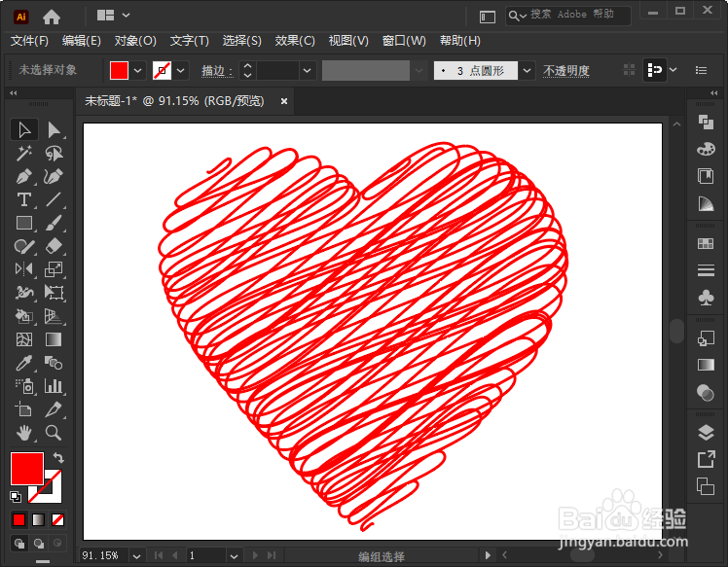Click the large red Fill swatch
The width and height of the screenshot is (728, 567).
(27, 469)
